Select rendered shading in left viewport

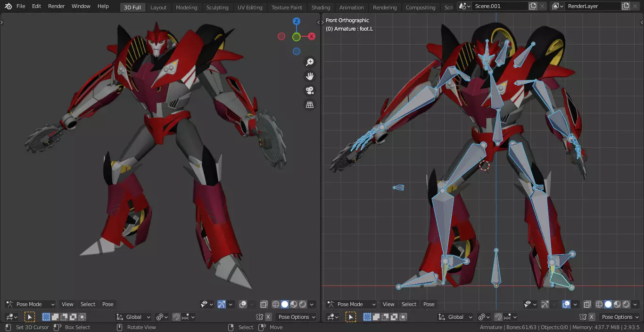pyautogui.click(x=303, y=304)
